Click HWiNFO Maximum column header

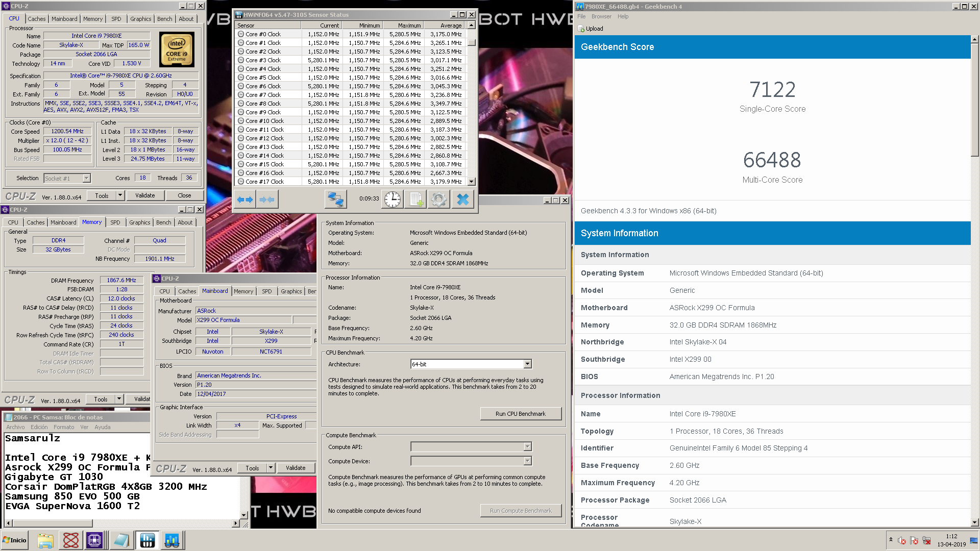(403, 26)
